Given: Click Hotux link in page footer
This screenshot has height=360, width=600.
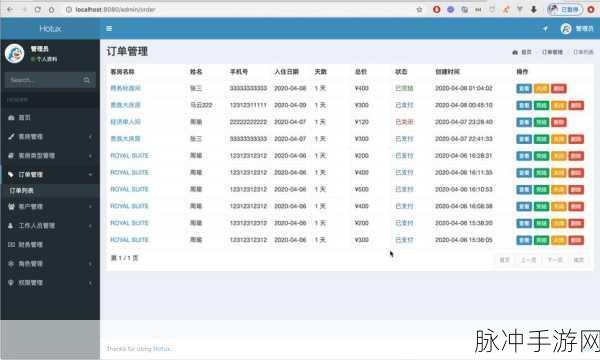Looking at the screenshot, I should [x=162, y=349].
